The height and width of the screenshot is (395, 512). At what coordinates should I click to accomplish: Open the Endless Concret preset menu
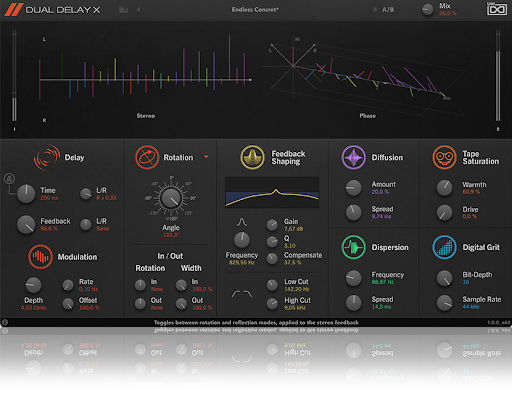[x=255, y=10]
